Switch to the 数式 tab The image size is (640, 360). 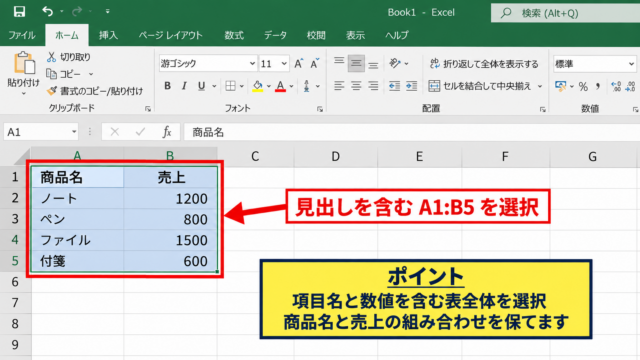(x=234, y=35)
